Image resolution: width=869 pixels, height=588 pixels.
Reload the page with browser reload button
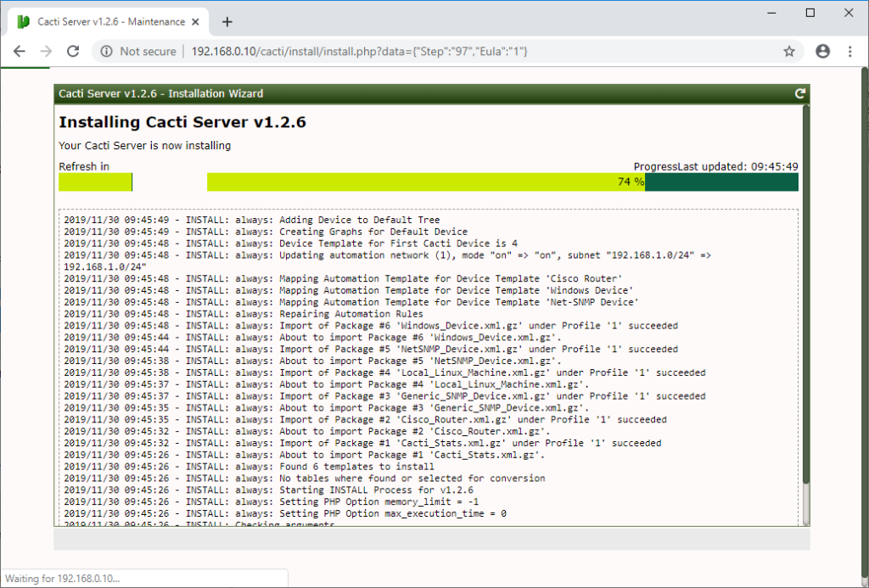coord(73,52)
